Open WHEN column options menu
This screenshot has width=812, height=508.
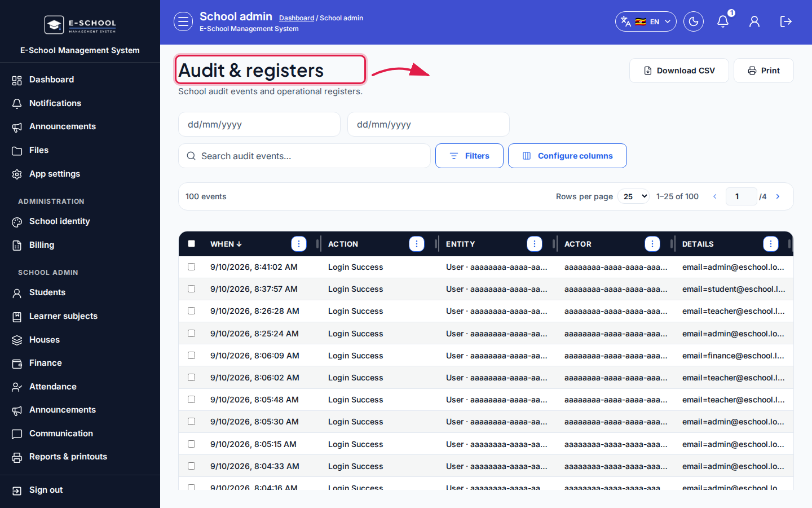point(299,244)
